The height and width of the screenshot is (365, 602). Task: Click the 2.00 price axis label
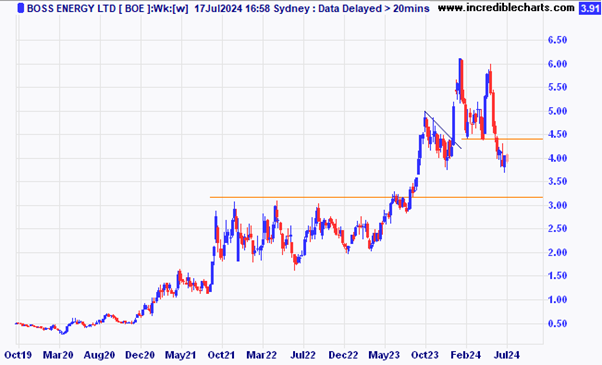(x=557, y=253)
